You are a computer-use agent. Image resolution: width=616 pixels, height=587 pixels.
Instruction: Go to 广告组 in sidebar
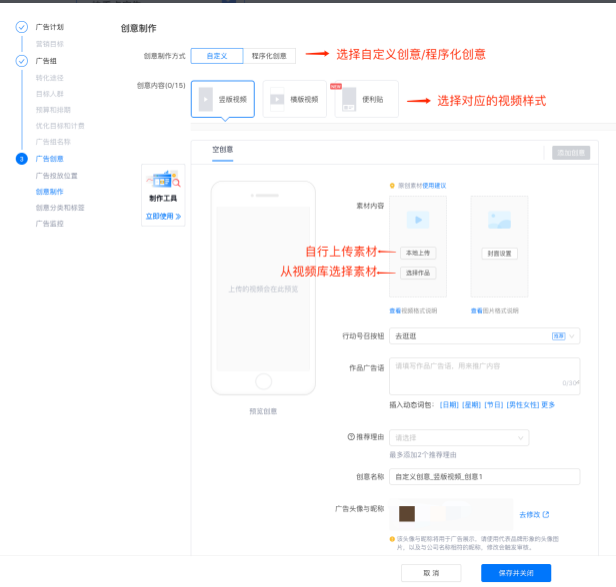46,61
